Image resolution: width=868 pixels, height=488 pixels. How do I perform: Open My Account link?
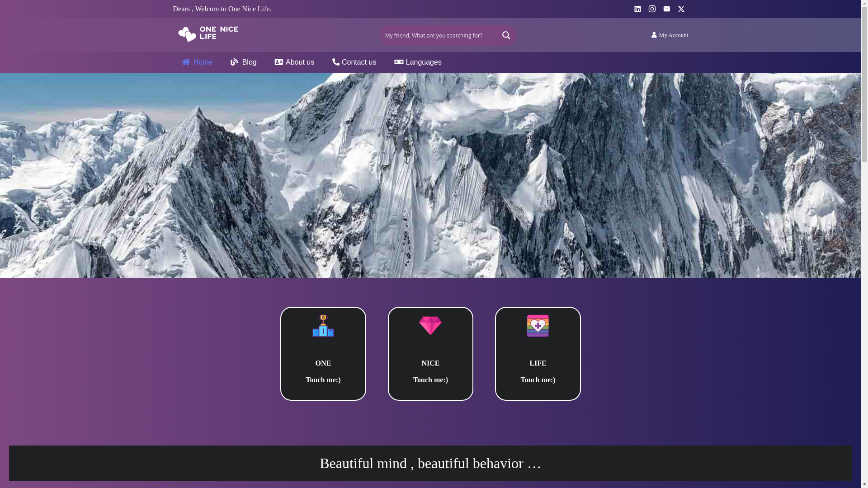670,35
